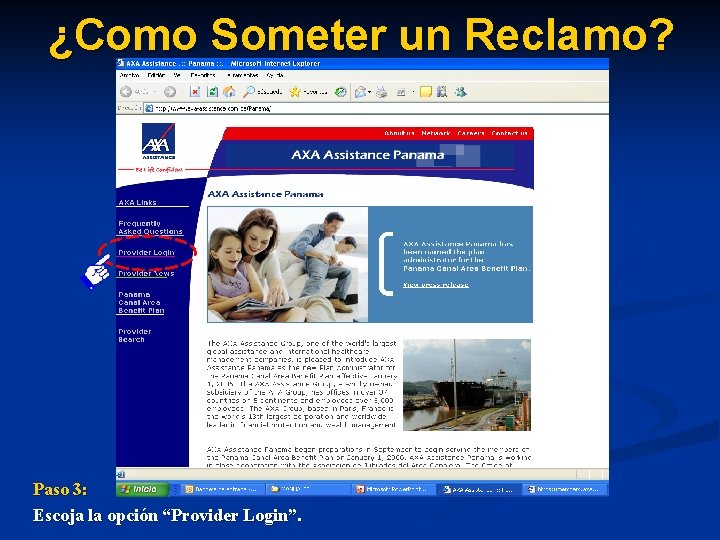Image resolution: width=720 pixels, height=540 pixels.
Task: Refresh the page with the green arrows icon
Action: tap(212, 92)
